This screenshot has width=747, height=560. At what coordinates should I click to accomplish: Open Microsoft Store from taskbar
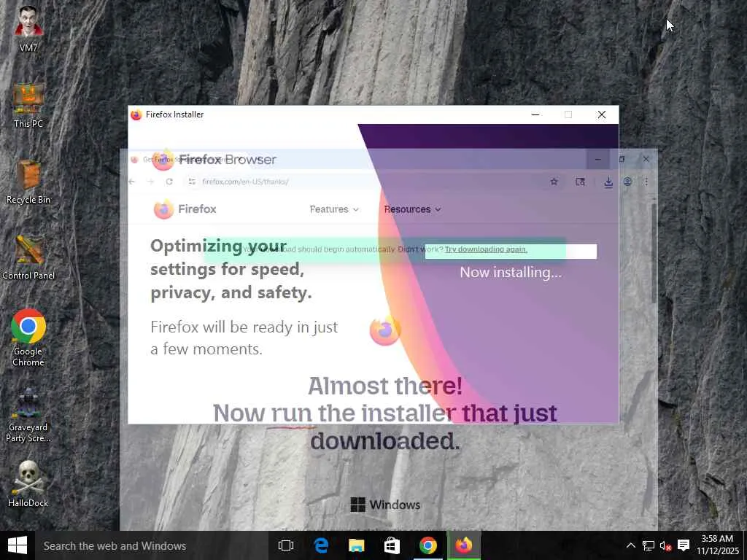pos(392,545)
